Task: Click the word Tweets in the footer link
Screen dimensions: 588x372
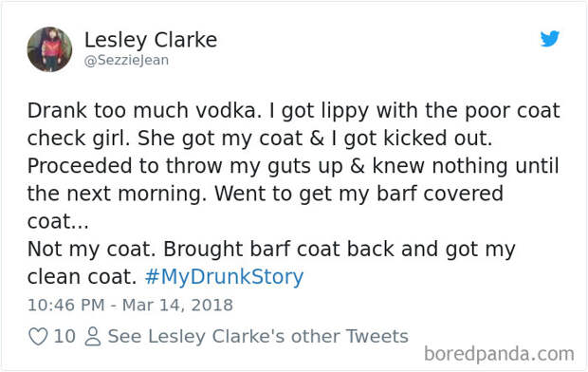Action: 377,336
